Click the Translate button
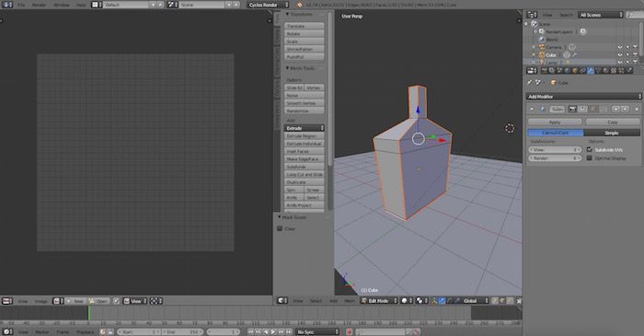The width and height of the screenshot is (644, 336). tap(305, 26)
